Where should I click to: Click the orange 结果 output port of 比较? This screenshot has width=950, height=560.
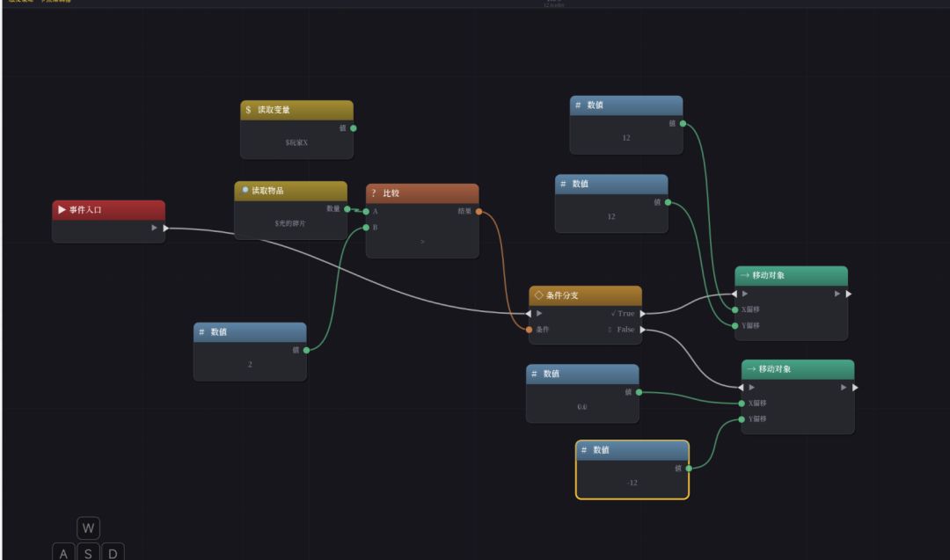click(479, 211)
